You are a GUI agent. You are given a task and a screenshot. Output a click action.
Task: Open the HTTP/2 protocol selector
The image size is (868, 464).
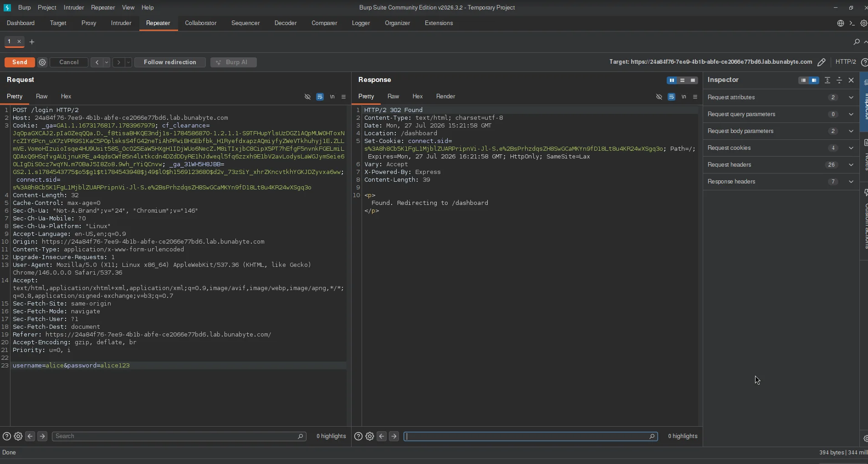[845, 62]
